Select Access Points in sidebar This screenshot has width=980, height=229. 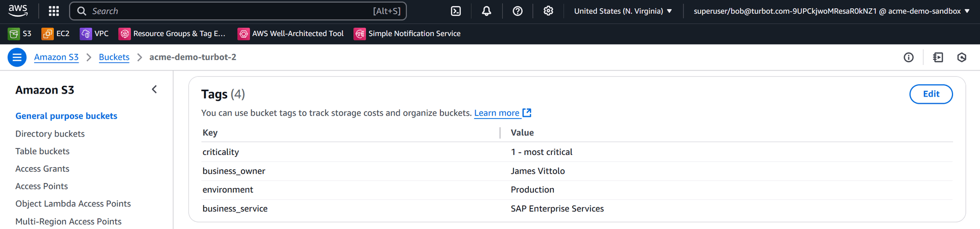(x=41, y=186)
